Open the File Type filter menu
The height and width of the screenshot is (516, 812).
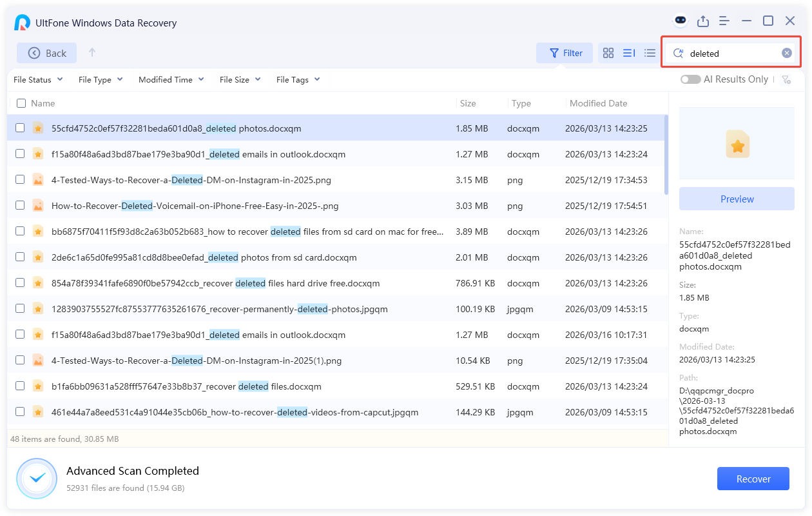point(101,79)
